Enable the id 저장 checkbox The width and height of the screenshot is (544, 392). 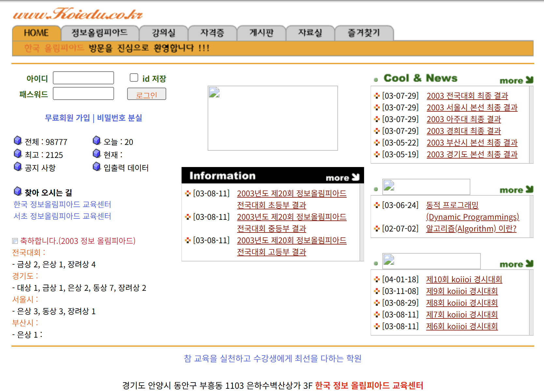tap(134, 77)
